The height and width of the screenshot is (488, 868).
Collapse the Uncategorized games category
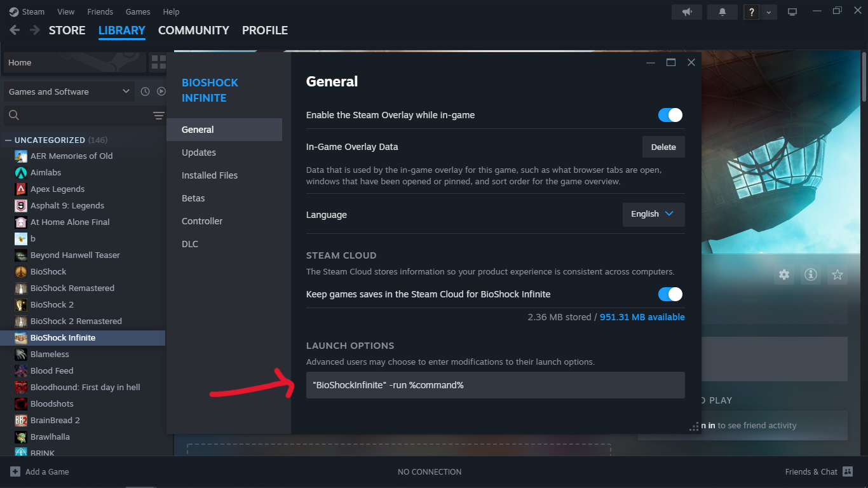coord(8,140)
